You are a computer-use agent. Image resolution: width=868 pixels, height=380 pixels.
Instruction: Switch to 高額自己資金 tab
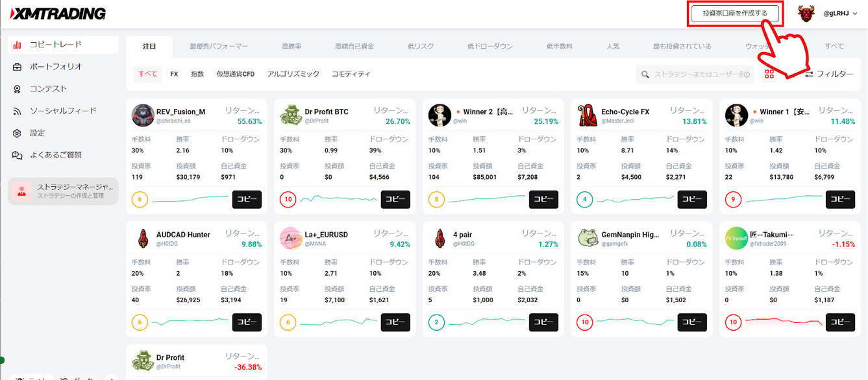click(354, 46)
